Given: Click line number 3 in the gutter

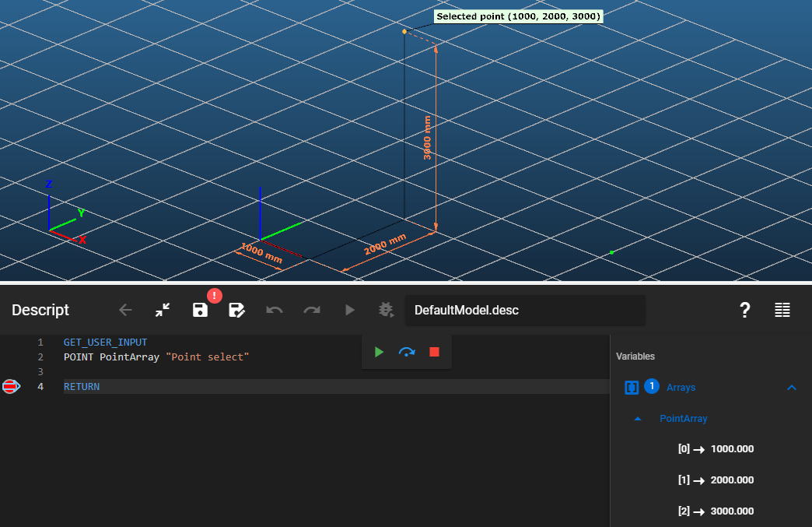Looking at the screenshot, I should pos(40,371).
